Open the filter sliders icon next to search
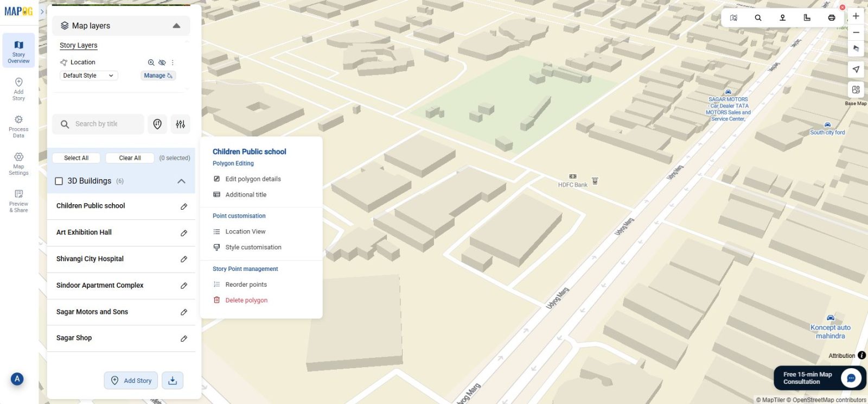Image resolution: width=868 pixels, height=404 pixels. [x=181, y=124]
